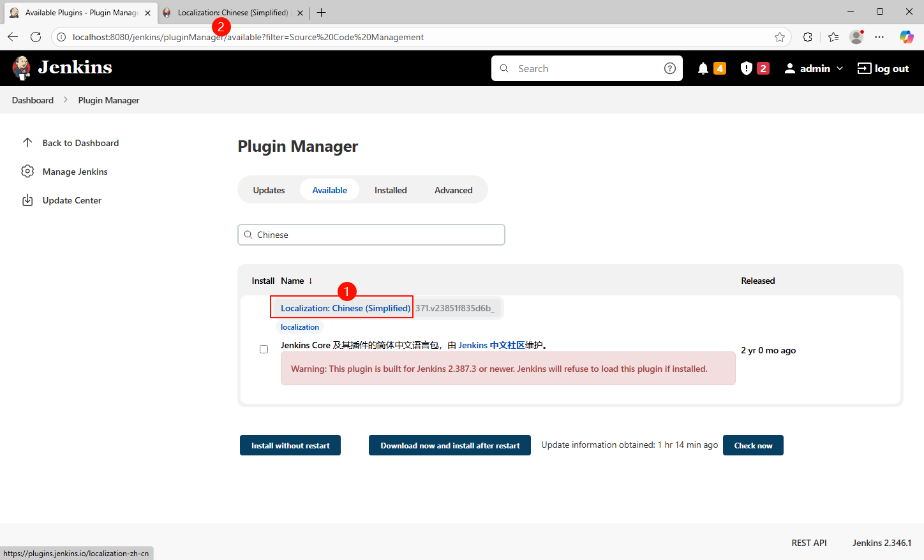Close the Available Plugins browser tab
This screenshot has height=560, width=924.
pyautogui.click(x=147, y=13)
